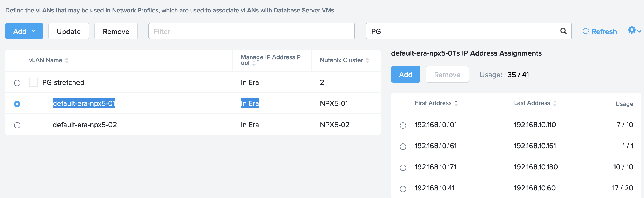644x198 pixels.
Task: Click the 1 / 1 usage value
Action: pyautogui.click(x=628, y=146)
